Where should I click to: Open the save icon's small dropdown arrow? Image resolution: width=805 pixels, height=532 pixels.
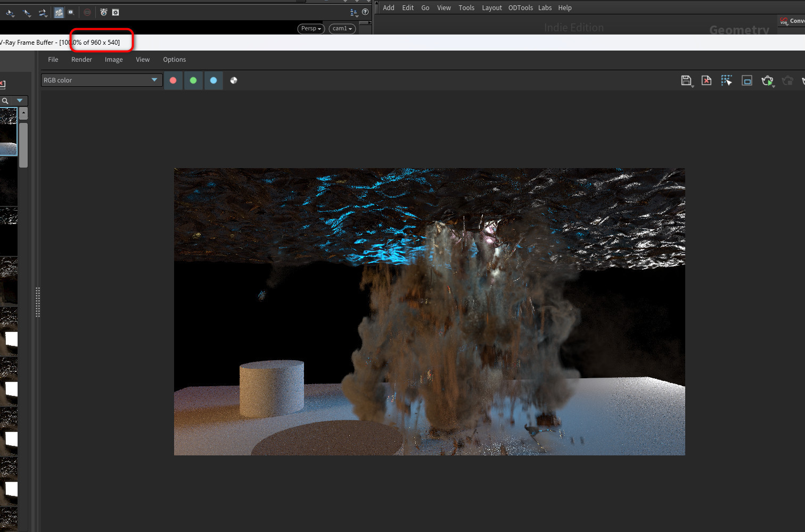692,86
